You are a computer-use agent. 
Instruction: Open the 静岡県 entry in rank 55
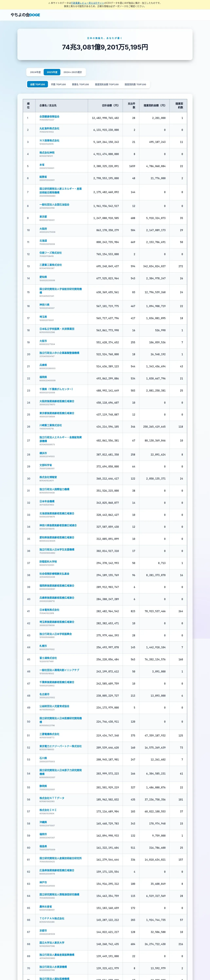pos(43,786)
